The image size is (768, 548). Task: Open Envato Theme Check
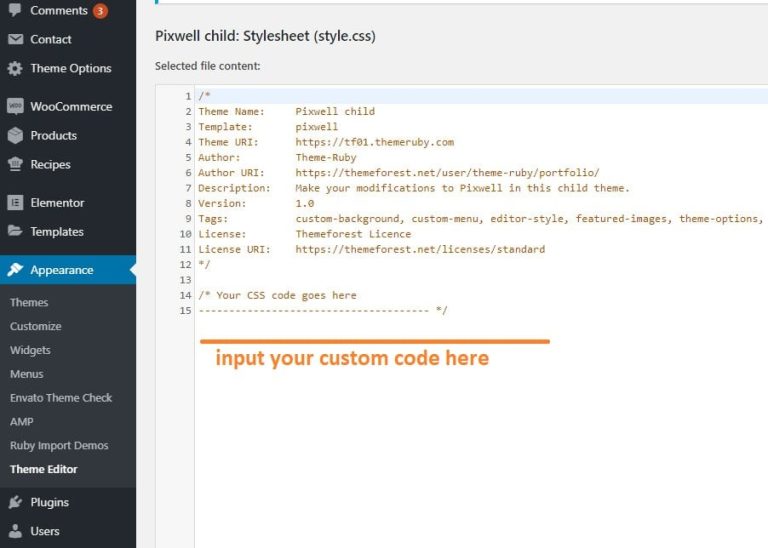coord(61,398)
